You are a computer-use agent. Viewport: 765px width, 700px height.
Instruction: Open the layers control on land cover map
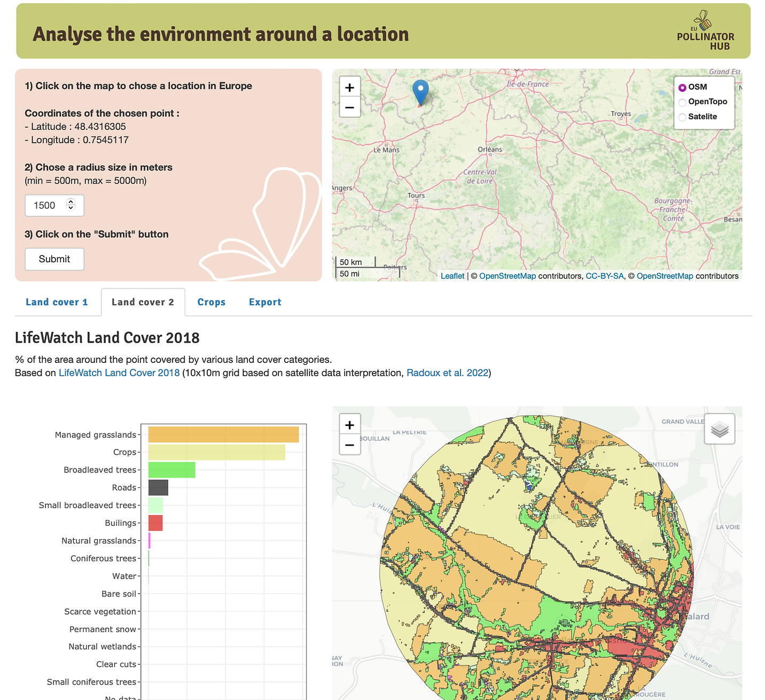[720, 429]
